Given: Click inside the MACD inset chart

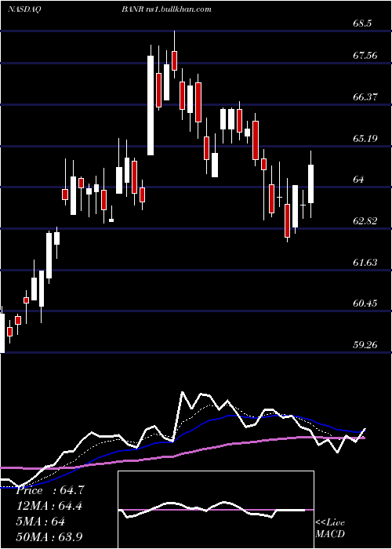Looking at the screenshot, I should click(x=216, y=510).
